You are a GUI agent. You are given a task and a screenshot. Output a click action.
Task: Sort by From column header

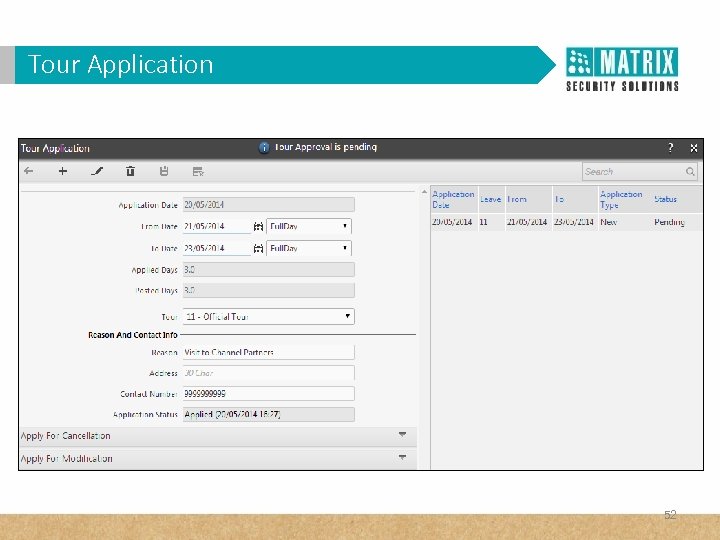click(x=528, y=199)
